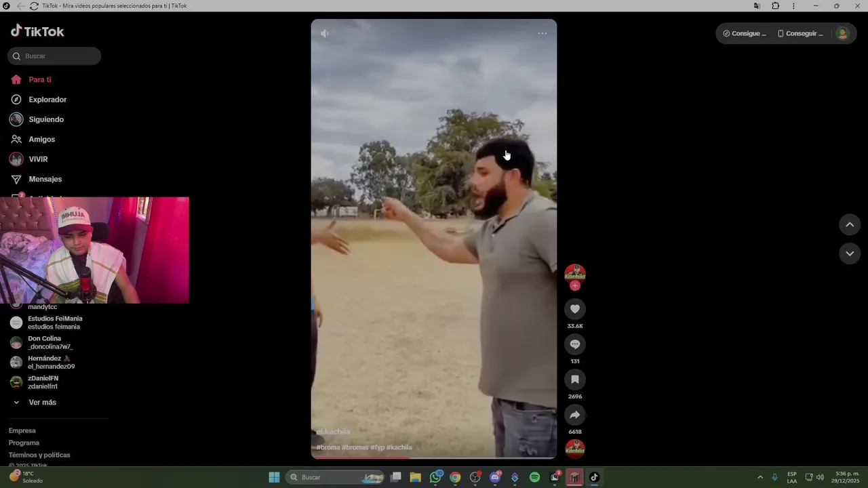868x488 pixels.
Task: Click the taskbar Buscar search box
Action: coord(336,477)
